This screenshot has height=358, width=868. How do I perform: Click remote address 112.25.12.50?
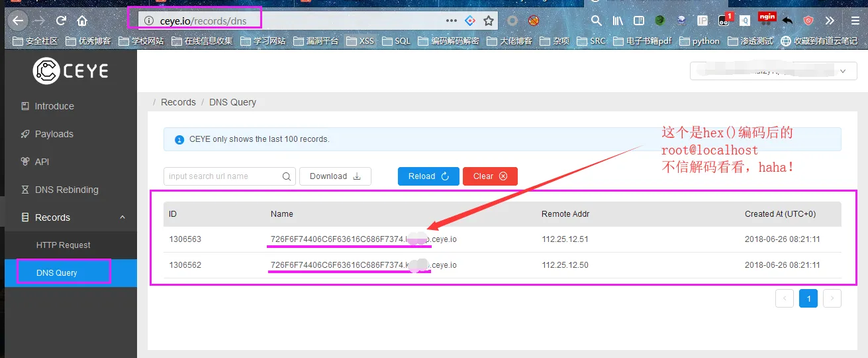565,265
